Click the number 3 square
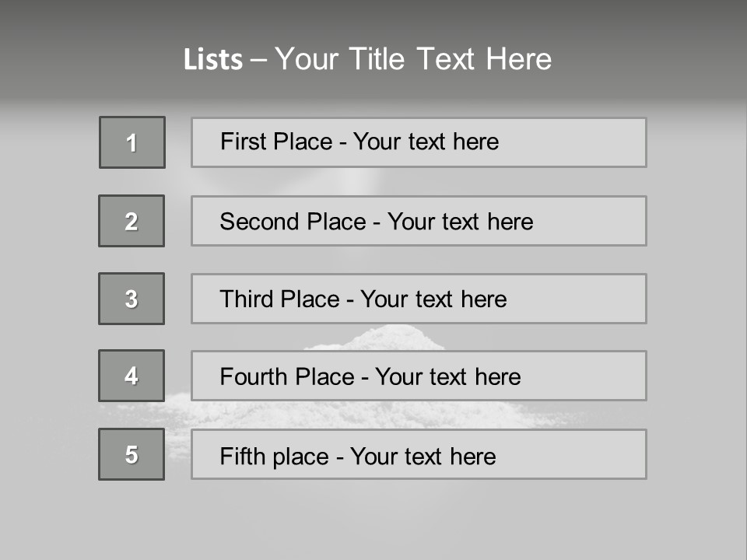 point(132,299)
